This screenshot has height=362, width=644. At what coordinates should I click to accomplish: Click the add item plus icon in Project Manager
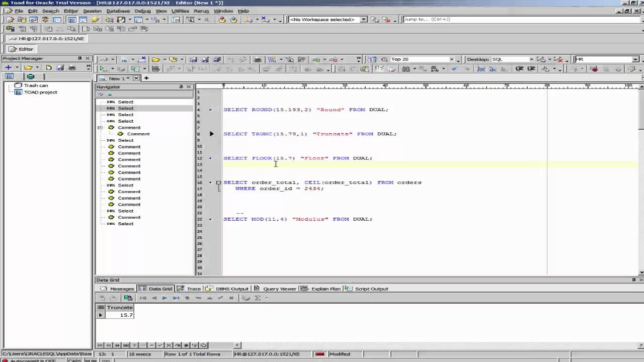pyautogui.click(x=8, y=67)
